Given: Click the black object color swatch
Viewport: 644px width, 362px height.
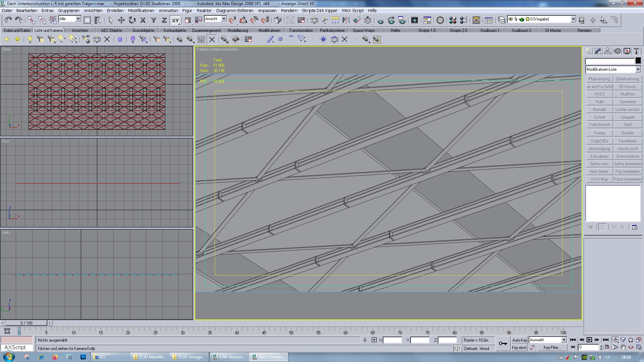Looking at the screenshot, I should [x=638, y=61].
